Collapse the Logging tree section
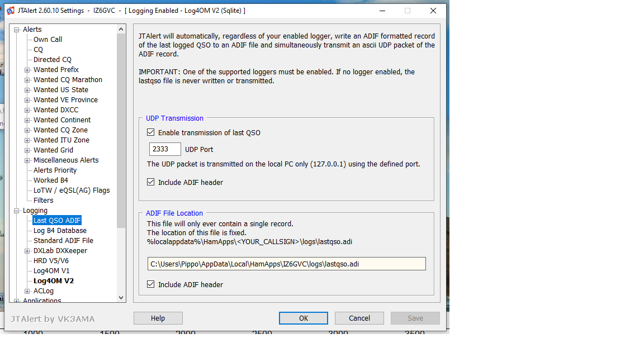Viewport: 644px width, 362px height. click(x=16, y=211)
